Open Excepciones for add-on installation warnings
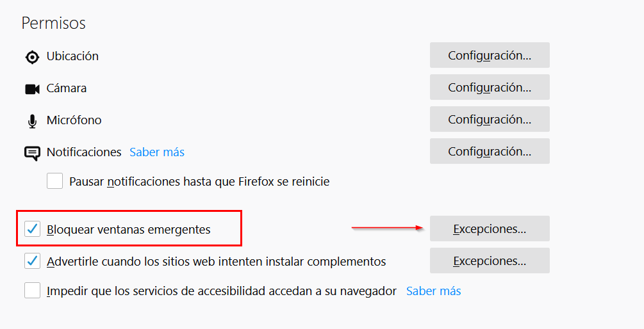Image resolution: width=644 pixels, height=329 pixels. tap(490, 261)
